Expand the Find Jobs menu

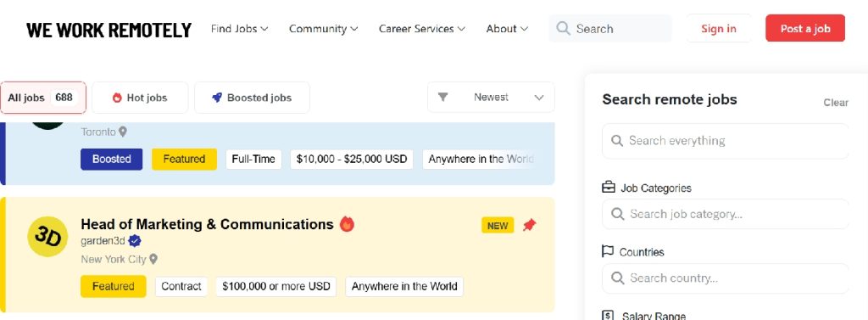point(239,29)
